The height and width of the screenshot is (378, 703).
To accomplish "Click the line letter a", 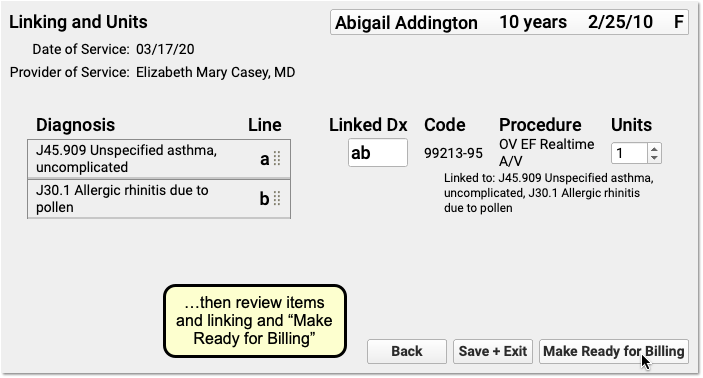I will (265, 159).
